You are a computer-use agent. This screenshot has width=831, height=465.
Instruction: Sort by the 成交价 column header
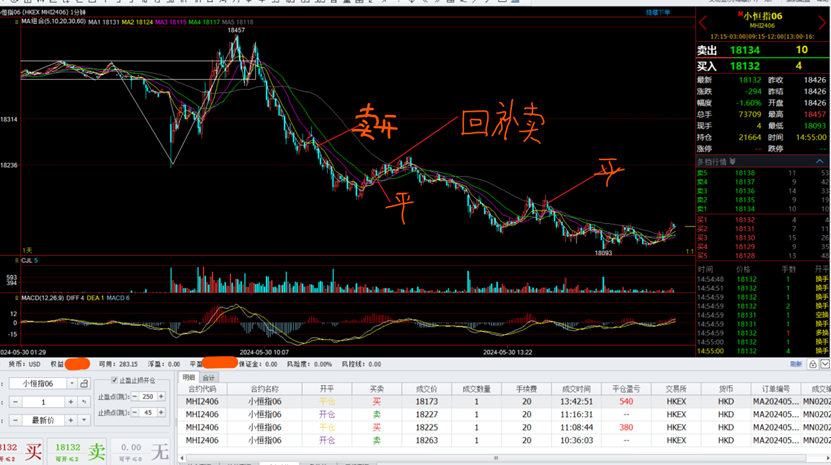(427, 389)
